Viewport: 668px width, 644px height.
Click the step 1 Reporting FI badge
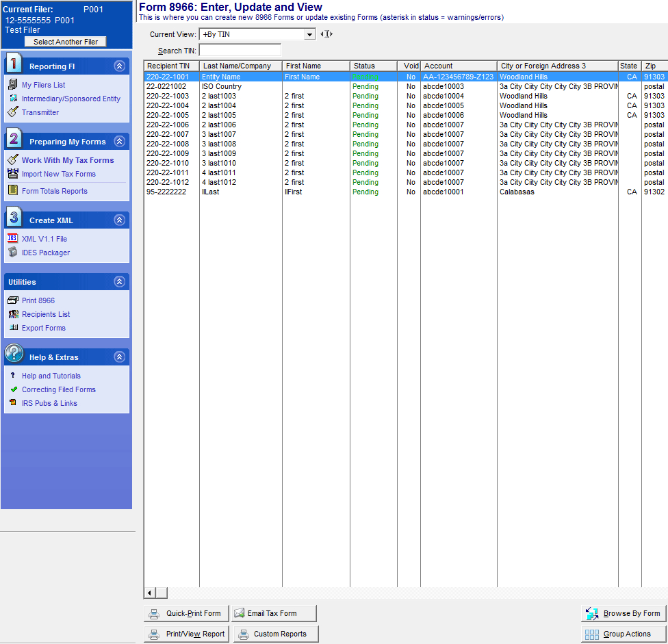[x=14, y=63]
